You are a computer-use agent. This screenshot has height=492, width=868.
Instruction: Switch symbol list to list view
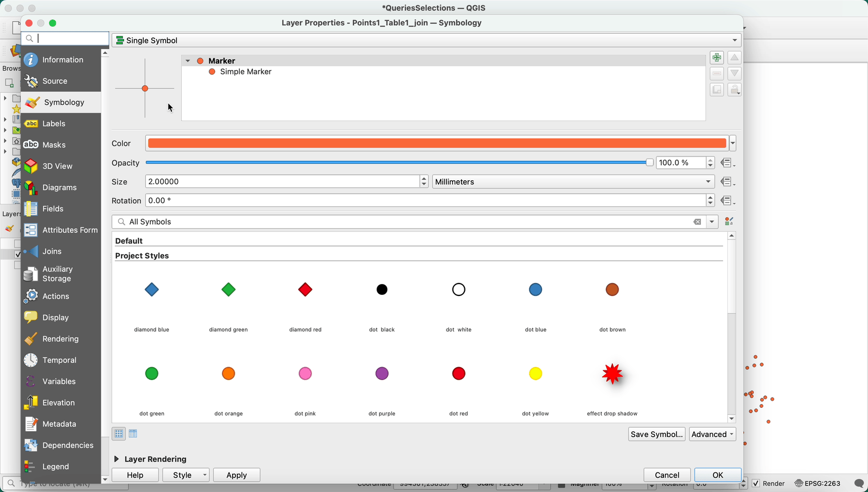[x=133, y=433]
